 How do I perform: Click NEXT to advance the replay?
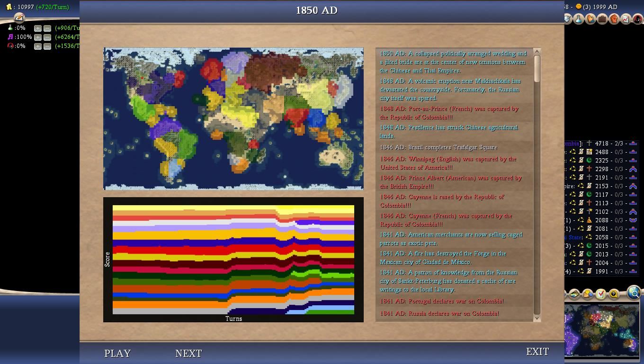pyautogui.click(x=188, y=353)
